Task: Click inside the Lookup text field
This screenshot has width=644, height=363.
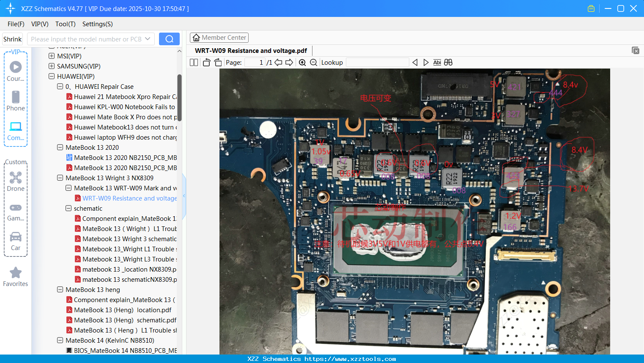Action: point(377,63)
